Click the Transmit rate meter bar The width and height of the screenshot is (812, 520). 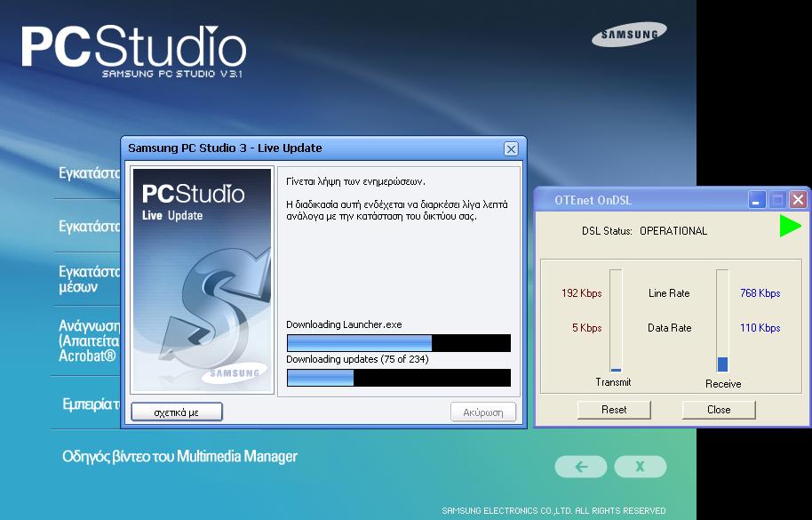click(616, 321)
